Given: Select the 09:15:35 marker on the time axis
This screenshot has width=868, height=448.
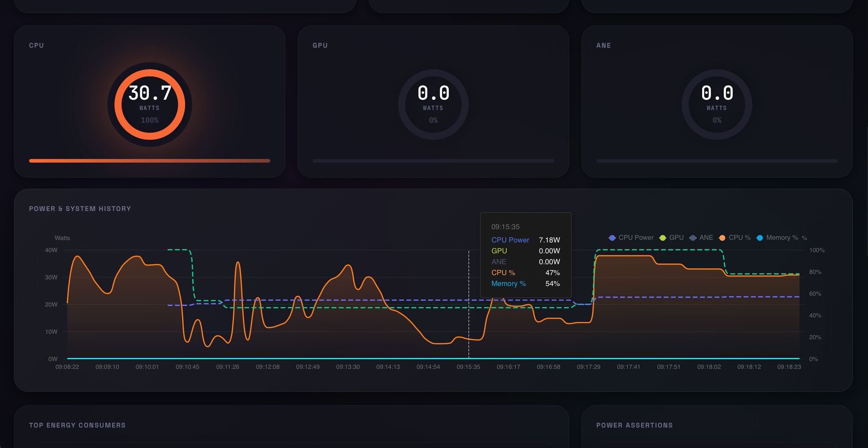Looking at the screenshot, I should (468, 367).
